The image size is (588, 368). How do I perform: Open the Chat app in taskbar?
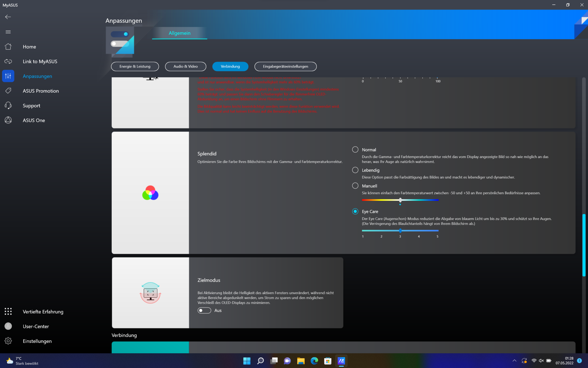point(287,361)
